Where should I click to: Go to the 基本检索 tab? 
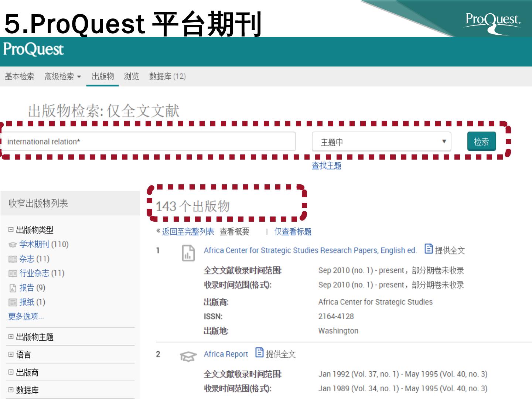coord(19,76)
